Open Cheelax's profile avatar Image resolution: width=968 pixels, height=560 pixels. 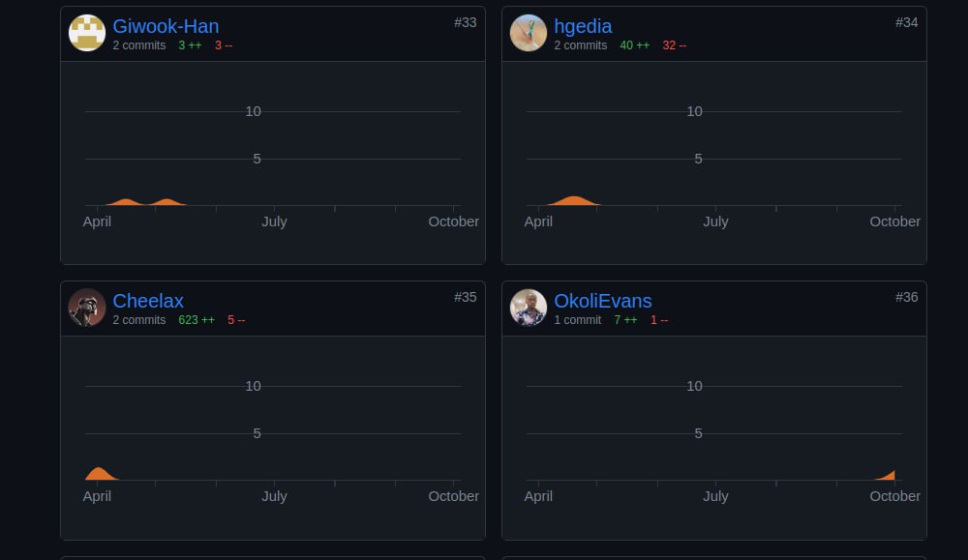tap(87, 308)
